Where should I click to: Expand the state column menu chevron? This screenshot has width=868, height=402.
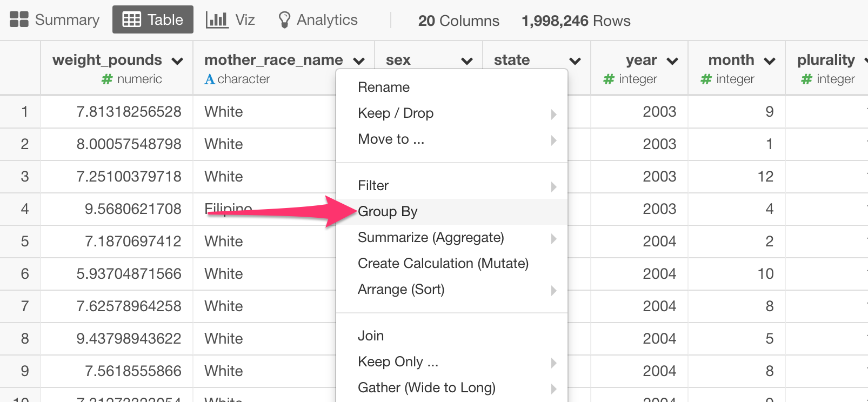click(x=575, y=61)
